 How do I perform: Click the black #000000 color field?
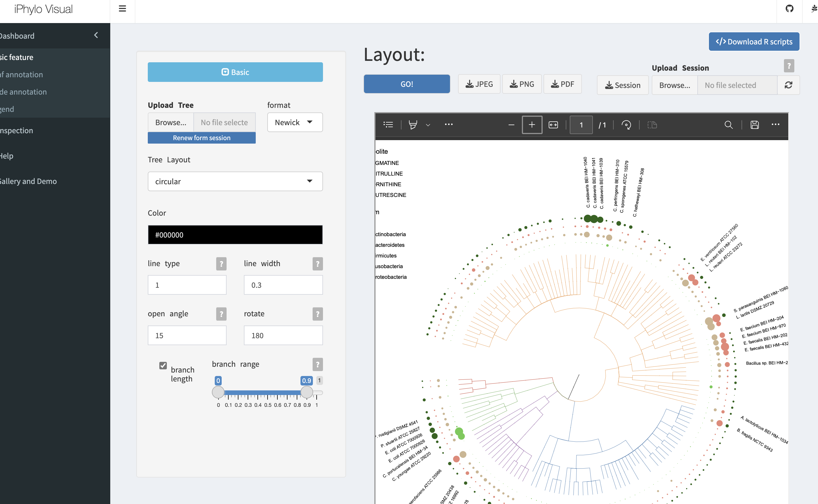[x=235, y=235]
